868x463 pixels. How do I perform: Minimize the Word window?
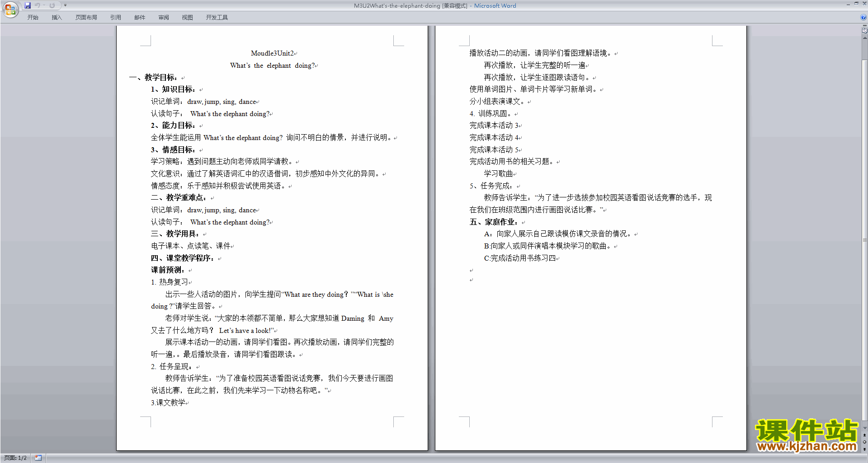coord(848,4)
